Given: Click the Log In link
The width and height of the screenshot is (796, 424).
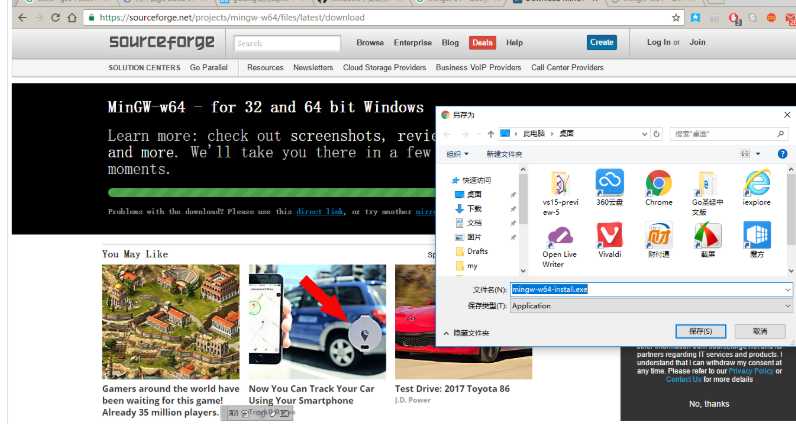Looking at the screenshot, I should tap(658, 43).
